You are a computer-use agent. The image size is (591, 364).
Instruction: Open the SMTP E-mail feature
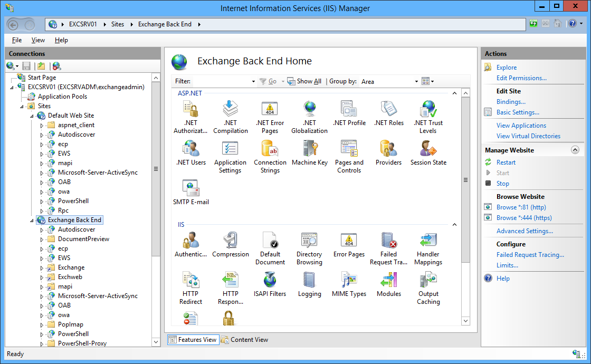pos(190,193)
